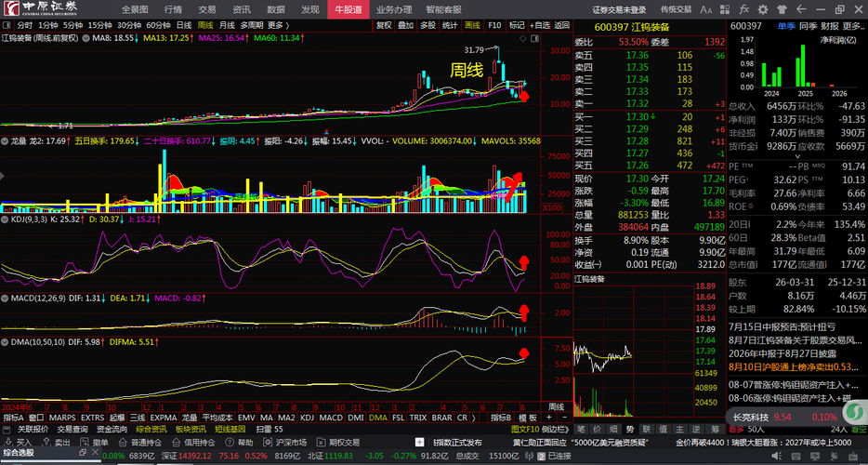Open 图文F10 link
Image resolution: width=868 pixels, height=465 pixels.
point(525,429)
